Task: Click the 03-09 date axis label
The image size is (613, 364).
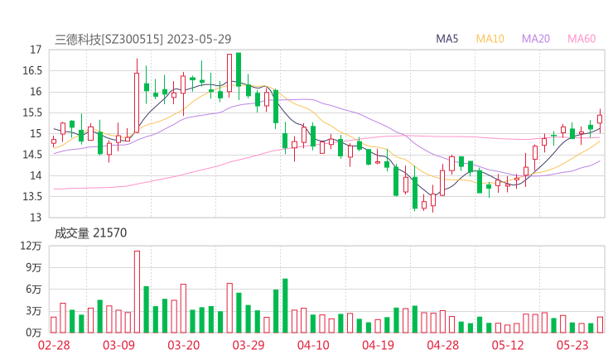Action: point(118,345)
